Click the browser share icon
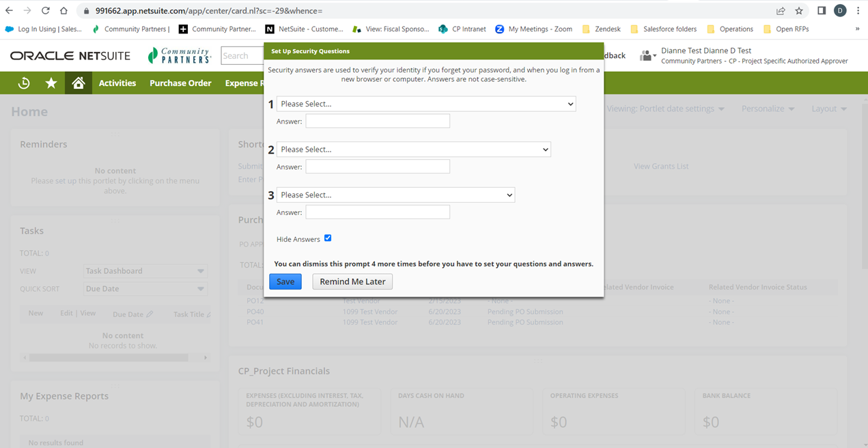The image size is (868, 448). tap(781, 11)
